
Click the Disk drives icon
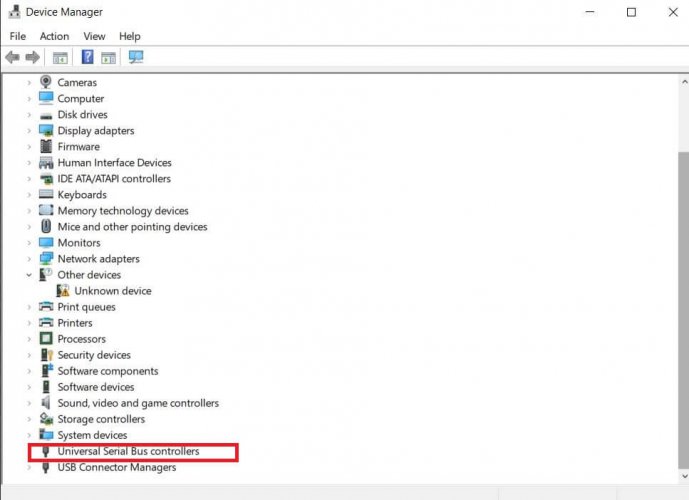click(x=46, y=116)
